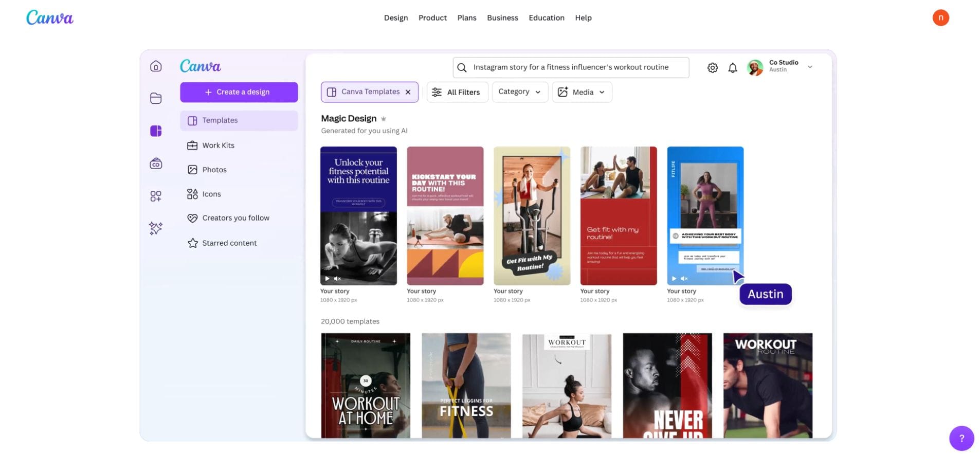Open the Workout Routine template
The image size is (980, 454).
[x=768, y=385]
